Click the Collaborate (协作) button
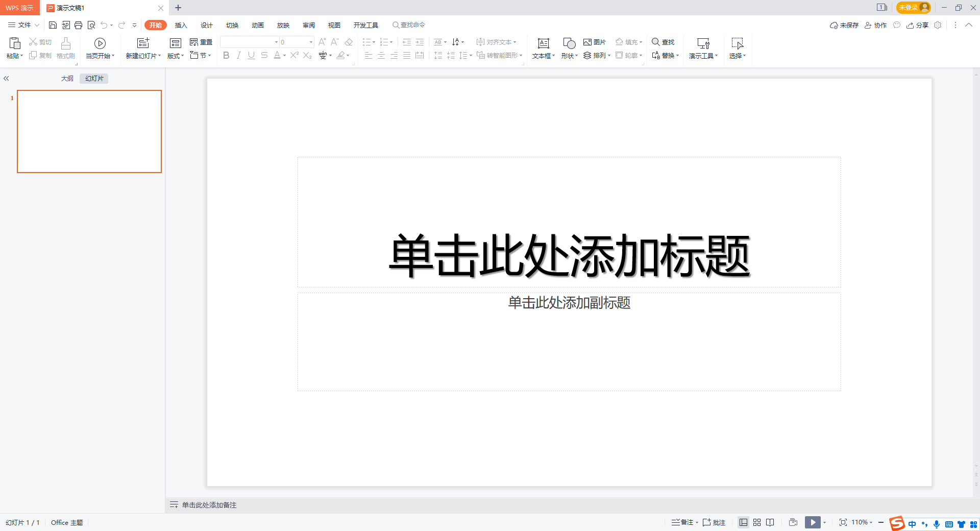Screen dimensions: 980x531 [x=875, y=25]
